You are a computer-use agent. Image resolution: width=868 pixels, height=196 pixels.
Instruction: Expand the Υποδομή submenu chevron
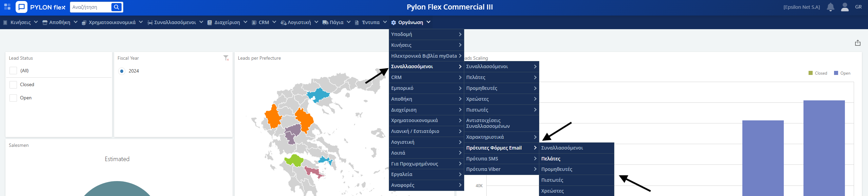click(x=460, y=34)
